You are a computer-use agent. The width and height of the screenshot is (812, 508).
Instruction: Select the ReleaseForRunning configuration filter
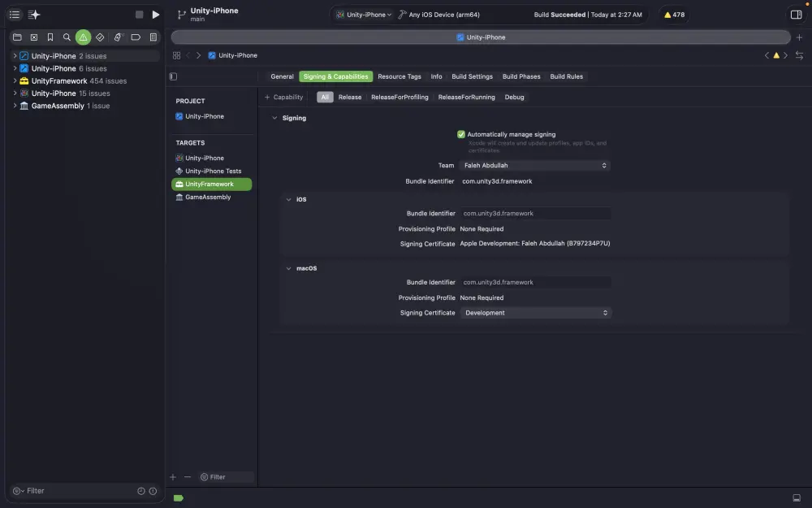point(466,98)
